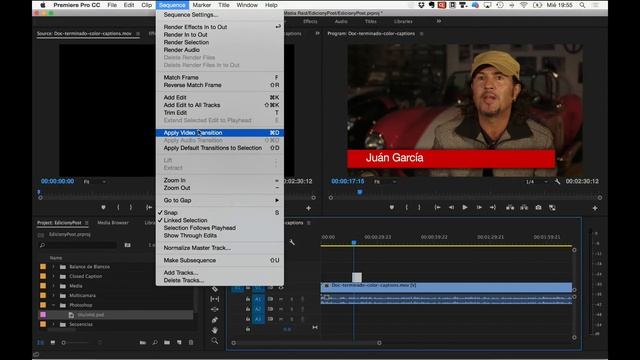Open Source monitor button editor plus icon
640x360 pixels.
tap(309, 208)
